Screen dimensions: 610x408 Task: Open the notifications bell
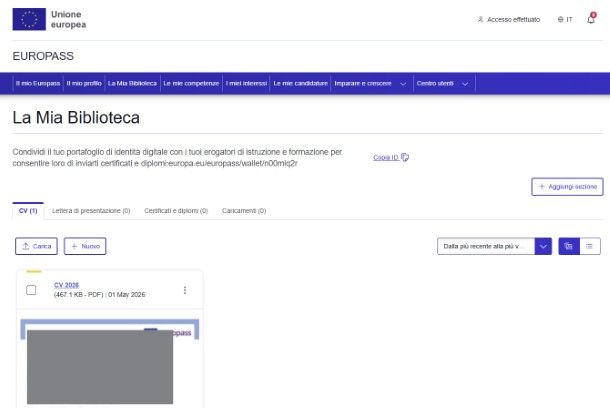pos(591,19)
